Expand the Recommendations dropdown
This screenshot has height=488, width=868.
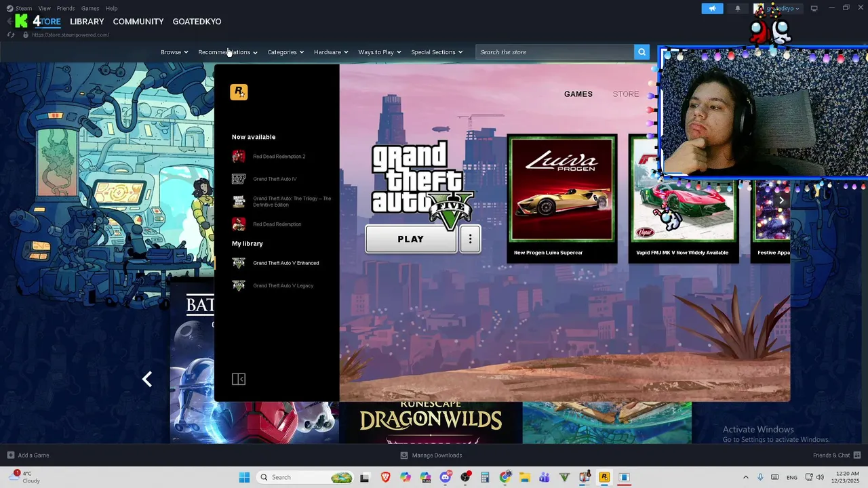pos(228,52)
